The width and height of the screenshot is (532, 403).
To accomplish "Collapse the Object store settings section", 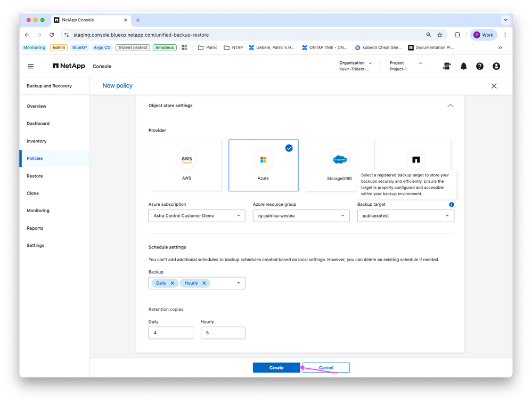I will pos(450,106).
